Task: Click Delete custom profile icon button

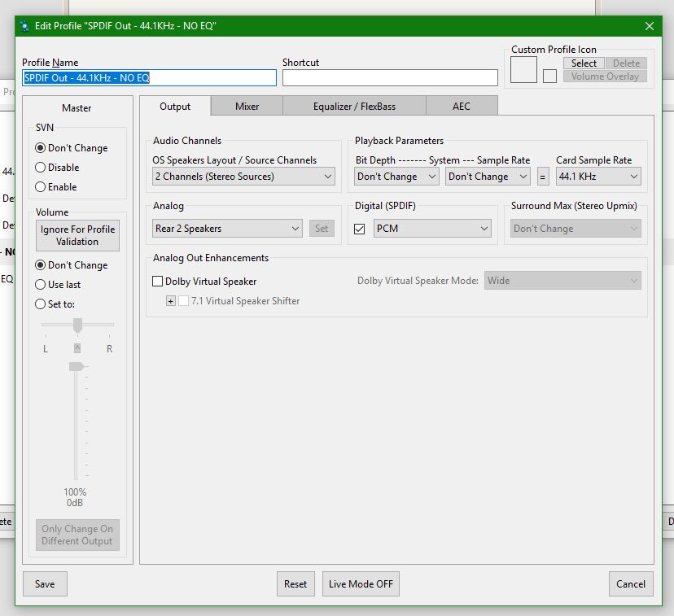Action: pyautogui.click(x=626, y=63)
